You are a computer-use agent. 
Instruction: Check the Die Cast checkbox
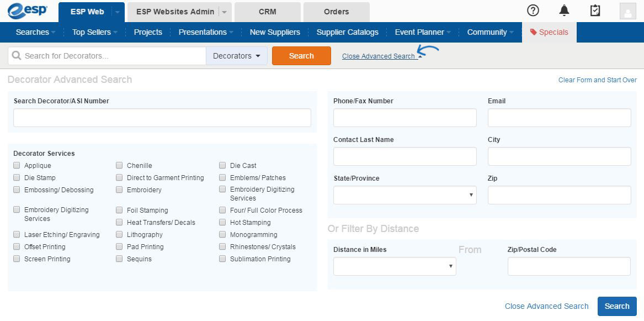(222, 165)
